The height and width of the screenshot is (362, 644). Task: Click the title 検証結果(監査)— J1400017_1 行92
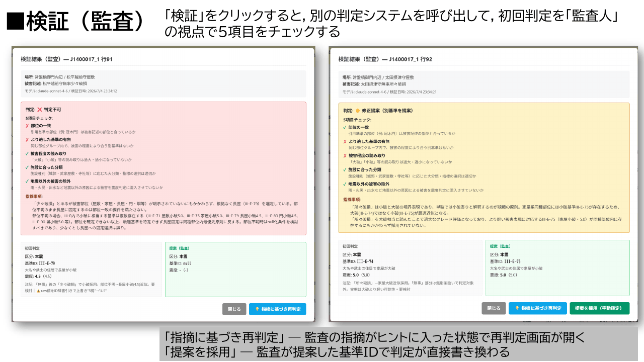(385, 59)
